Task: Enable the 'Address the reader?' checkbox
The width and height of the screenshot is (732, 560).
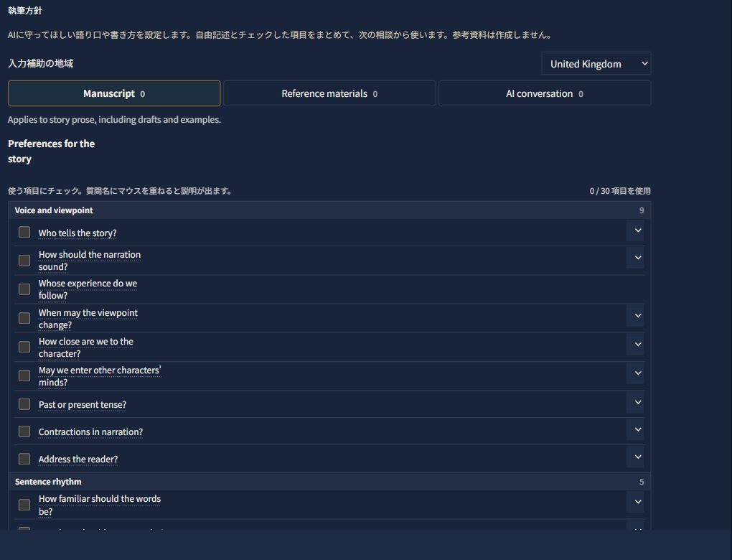Action: click(24, 459)
